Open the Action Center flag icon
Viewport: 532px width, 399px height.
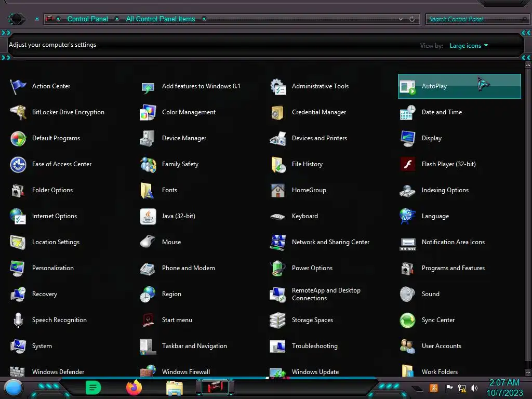tap(18, 86)
